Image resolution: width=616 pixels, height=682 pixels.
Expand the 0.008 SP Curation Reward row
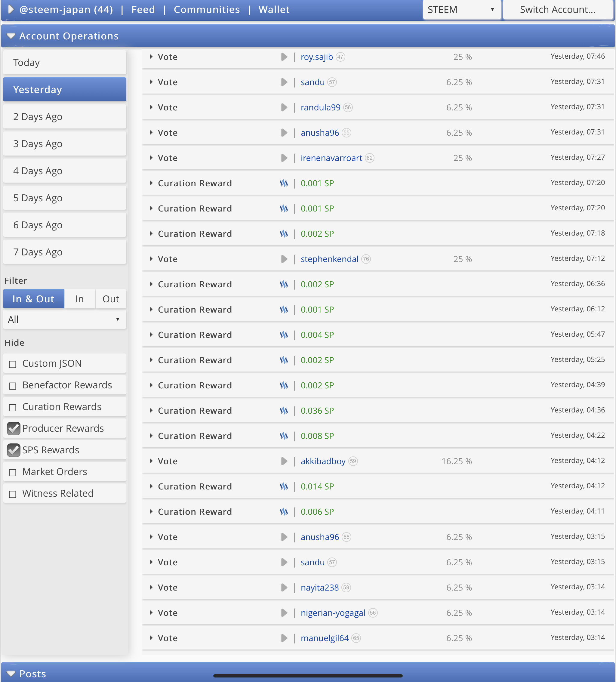pyautogui.click(x=151, y=436)
